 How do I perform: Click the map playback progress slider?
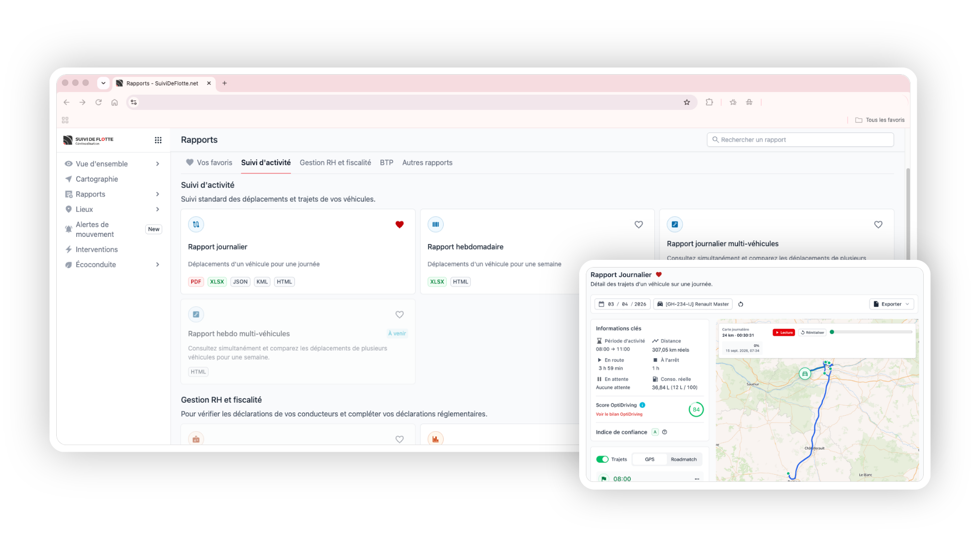872,332
